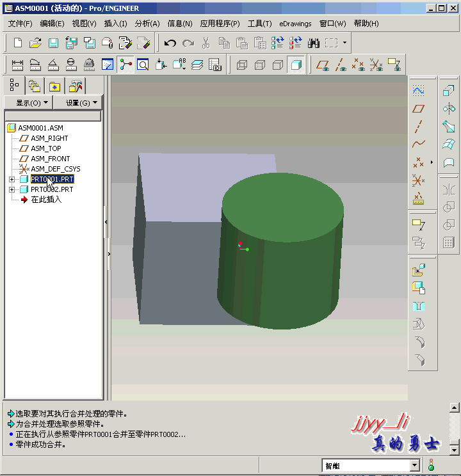Open the 显示(O) dropdown
This screenshot has height=476, width=461.
point(29,103)
